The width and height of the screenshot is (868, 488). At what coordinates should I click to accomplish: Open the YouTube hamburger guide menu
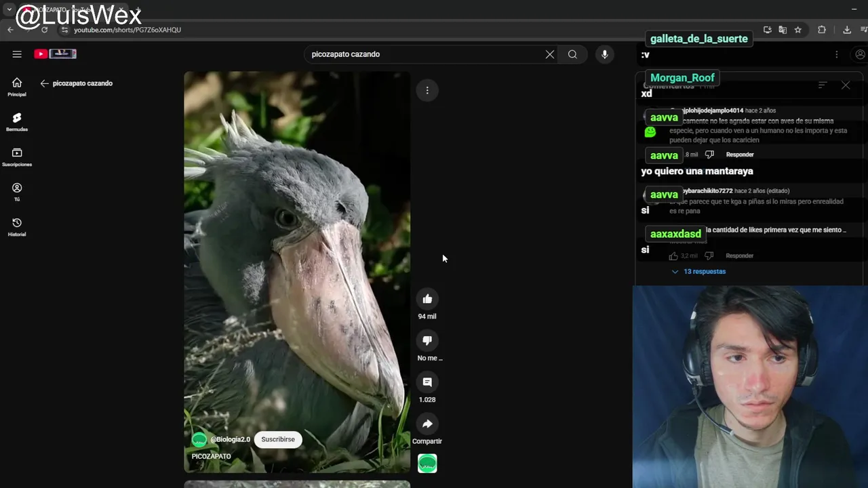click(x=17, y=54)
